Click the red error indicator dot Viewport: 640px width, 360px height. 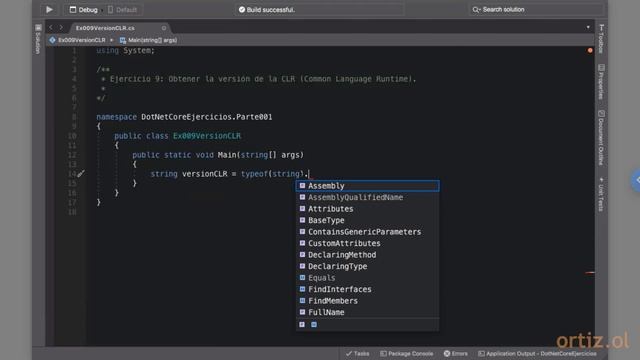tap(590, 50)
